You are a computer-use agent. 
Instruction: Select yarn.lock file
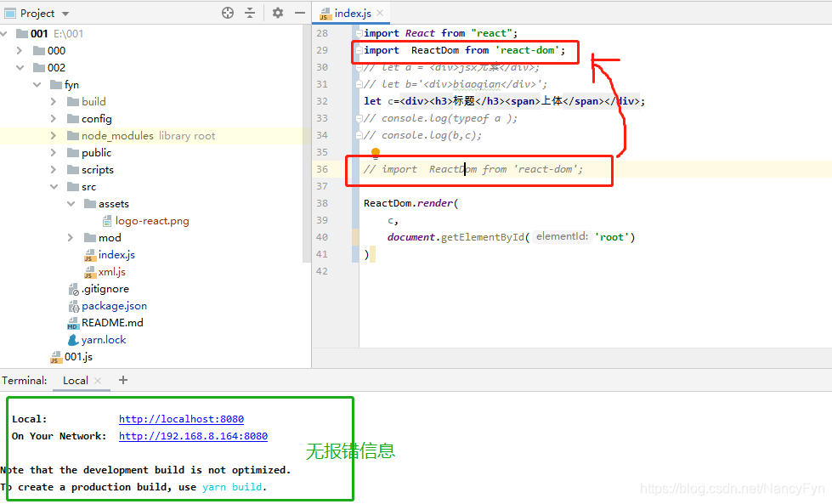pos(104,339)
